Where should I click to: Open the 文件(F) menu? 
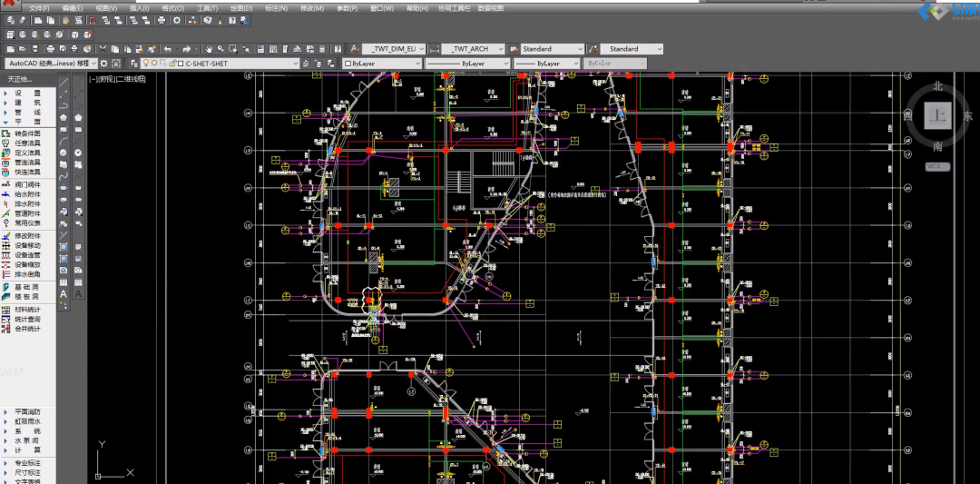click(39, 9)
